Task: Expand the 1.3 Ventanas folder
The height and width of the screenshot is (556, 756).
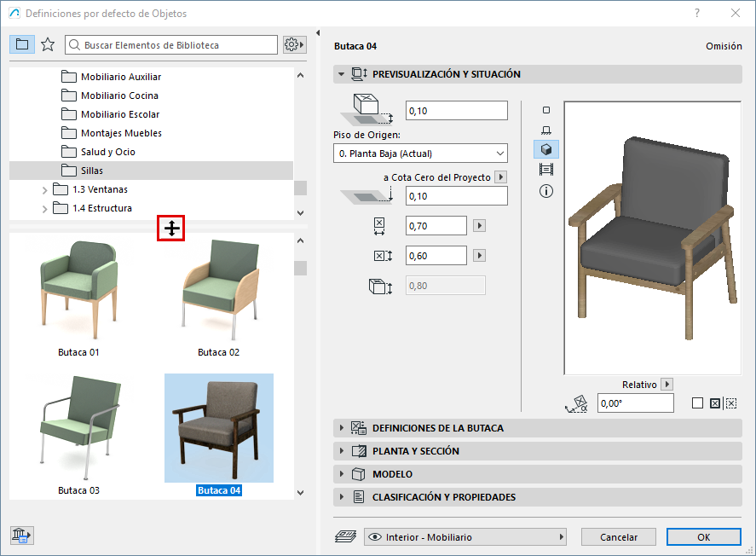Action: (45, 189)
